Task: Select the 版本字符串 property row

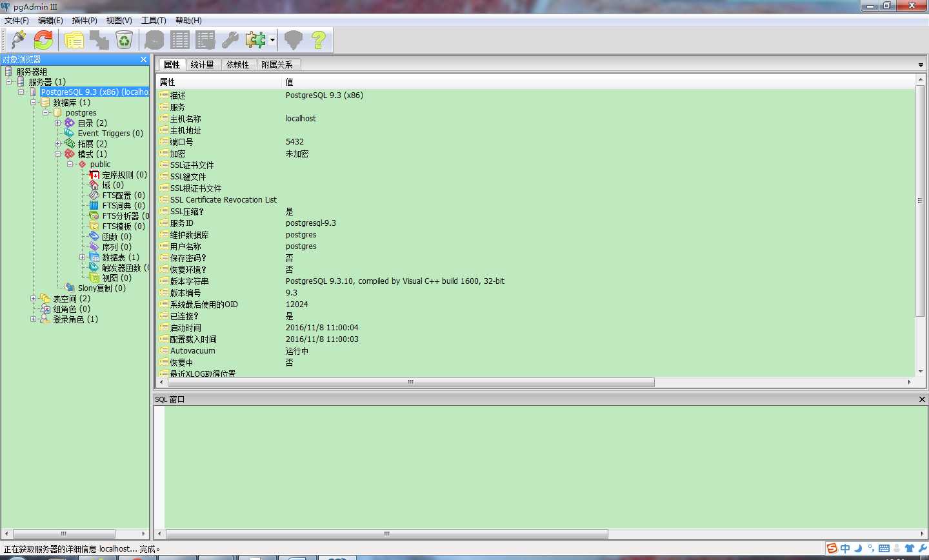Action: pyautogui.click(x=536, y=281)
